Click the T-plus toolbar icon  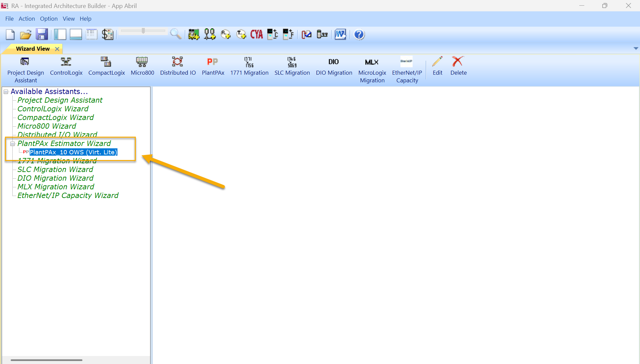point(241,34)
